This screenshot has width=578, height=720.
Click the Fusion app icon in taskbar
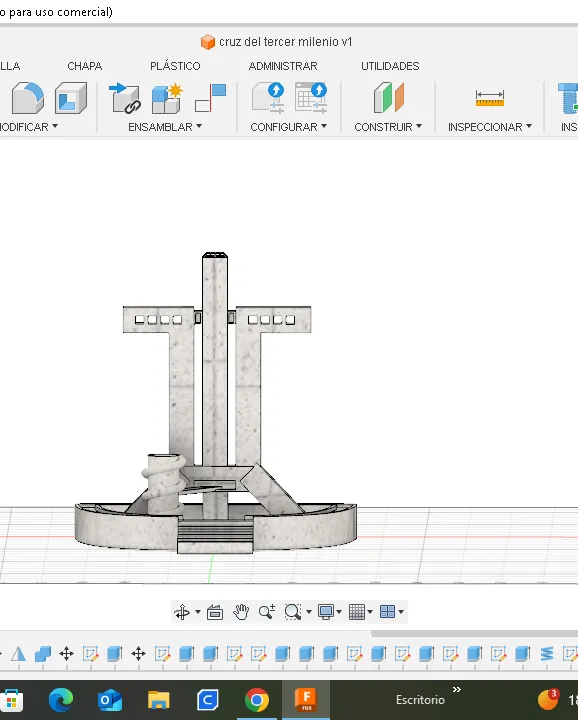[x=306, y=700]
